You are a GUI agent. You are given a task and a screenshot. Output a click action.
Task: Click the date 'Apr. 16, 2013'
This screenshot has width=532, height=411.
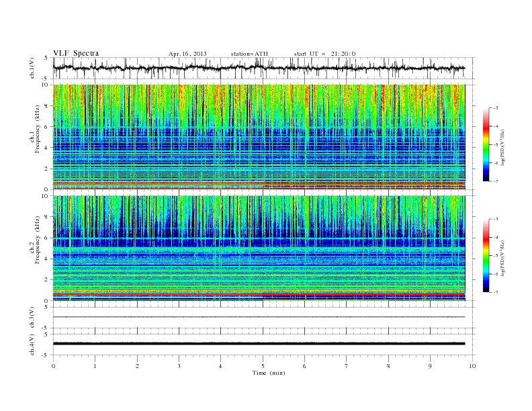tap(187, 54)
